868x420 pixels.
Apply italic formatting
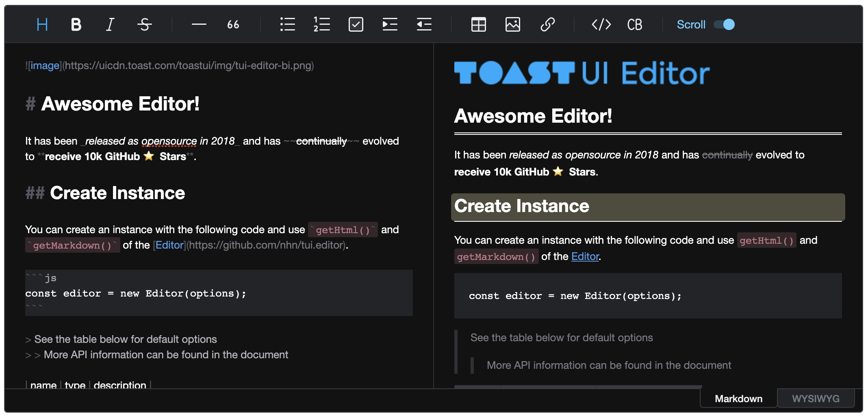[110, 25]
